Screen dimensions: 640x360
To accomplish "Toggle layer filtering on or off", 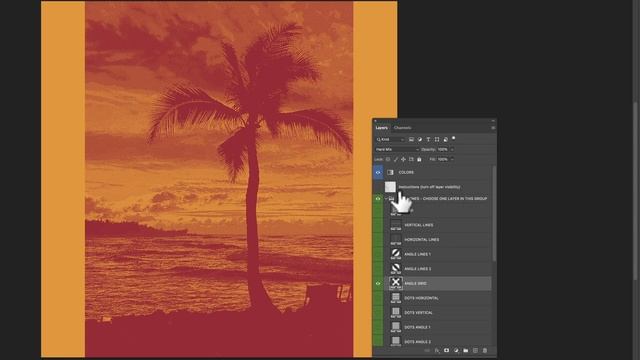I will 453,139.
